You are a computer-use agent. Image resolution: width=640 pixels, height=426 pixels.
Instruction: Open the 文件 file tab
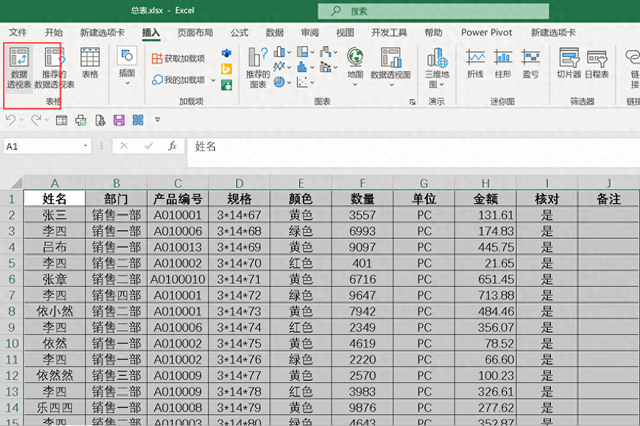pyautogui.click(x=18, y=32)
